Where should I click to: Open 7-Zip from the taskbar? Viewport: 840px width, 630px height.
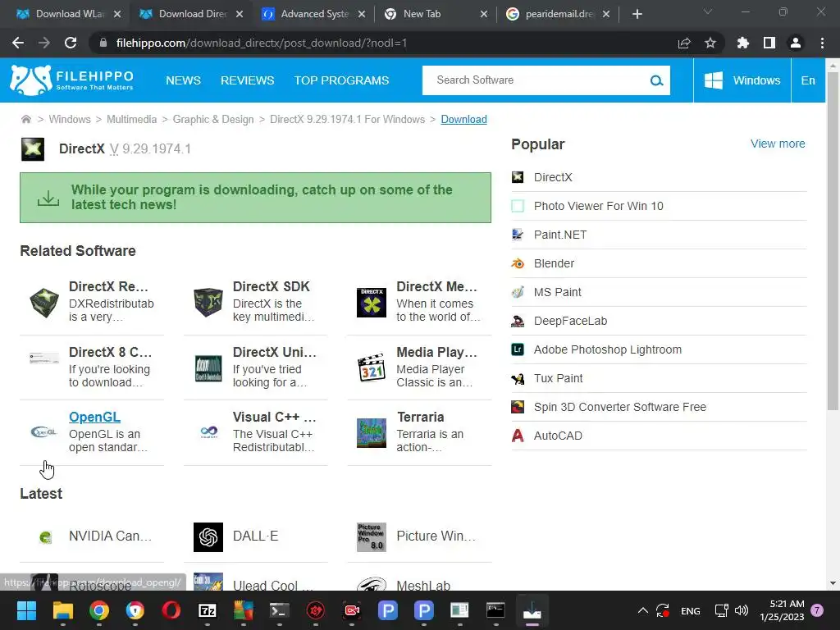(x=208, y=610)
